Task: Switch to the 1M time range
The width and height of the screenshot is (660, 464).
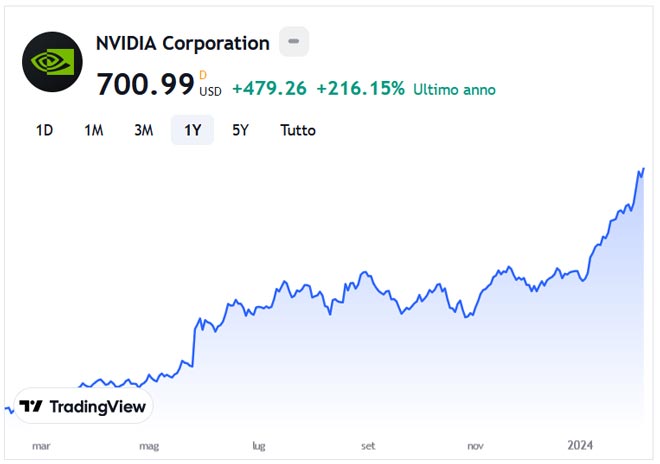Action: (x=94, y=130)
